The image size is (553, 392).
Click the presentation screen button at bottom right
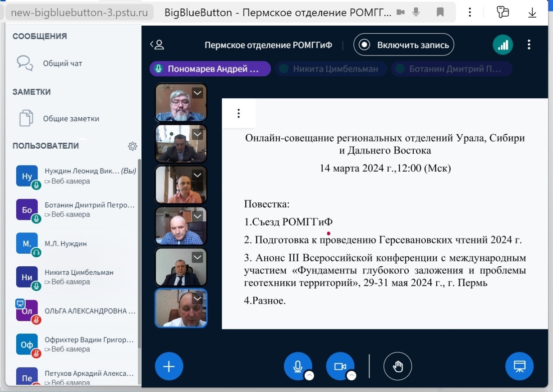click(x=519, y=366)
